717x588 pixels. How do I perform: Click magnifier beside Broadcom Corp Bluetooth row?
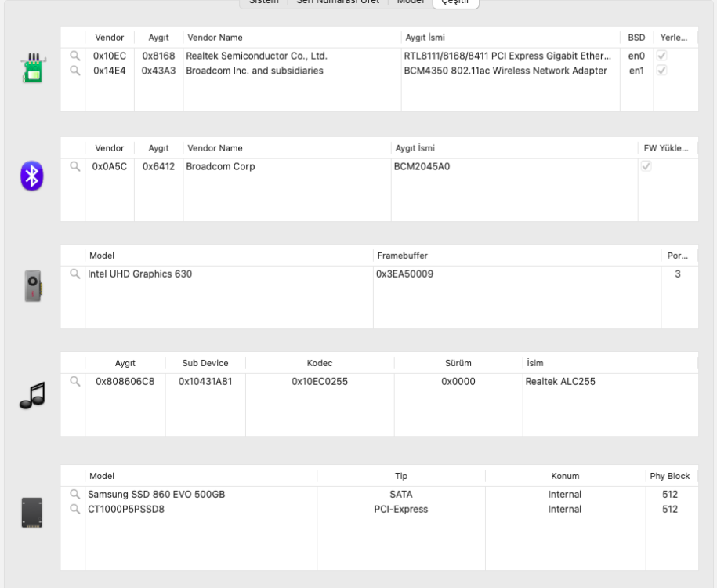coord(75,166)
